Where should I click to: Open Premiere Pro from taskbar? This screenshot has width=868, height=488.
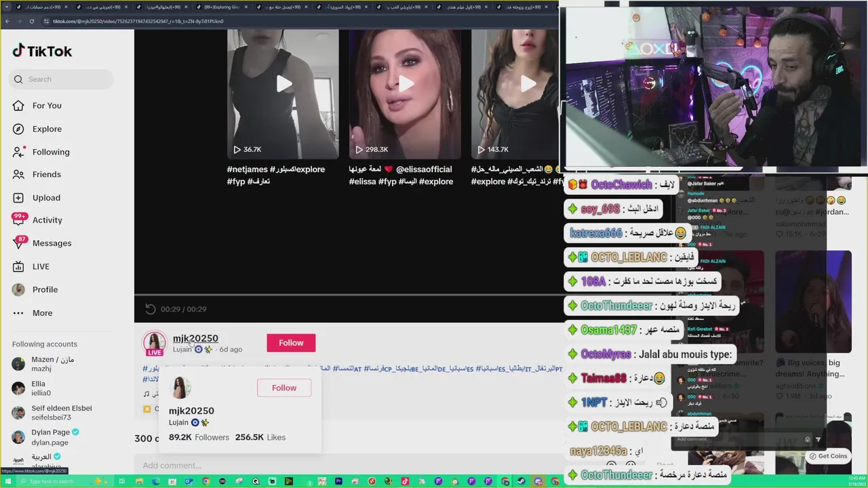[x=339, y=481]
